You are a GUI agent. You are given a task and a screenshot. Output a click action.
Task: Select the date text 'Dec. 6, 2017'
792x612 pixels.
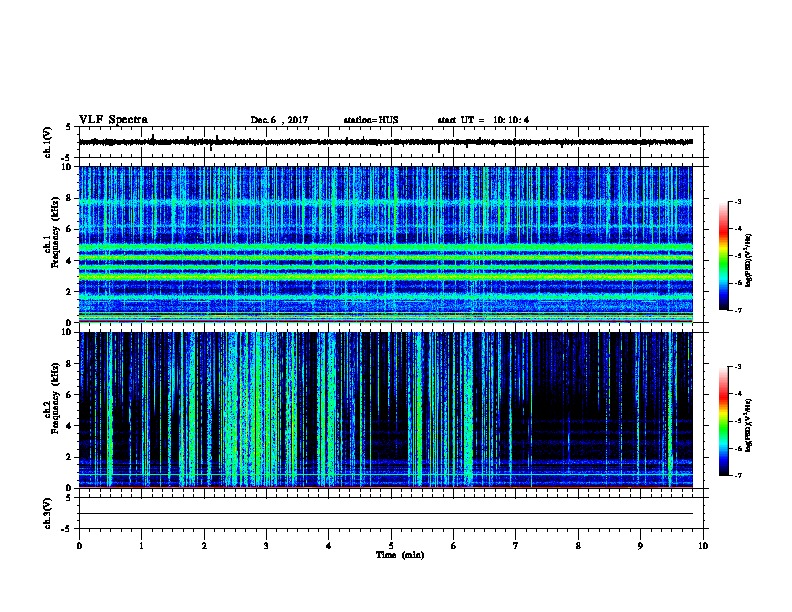(x=279, y=120)
